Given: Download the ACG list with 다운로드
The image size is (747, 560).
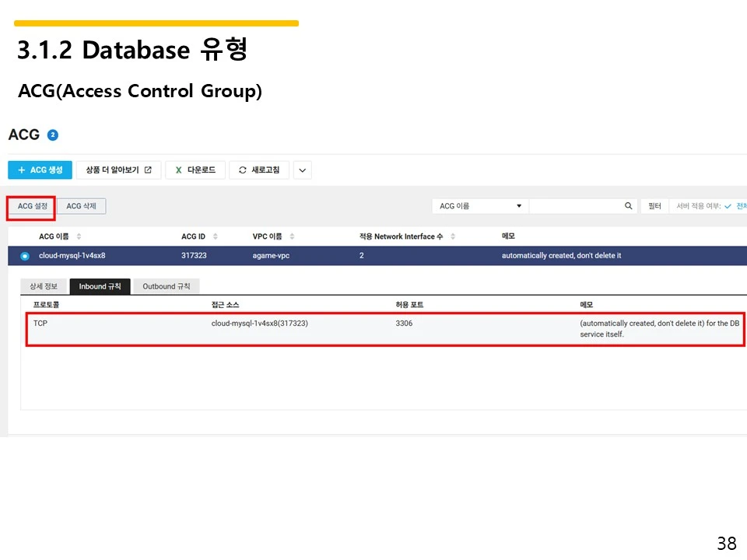Looking at the screenshot, I should (x=195, y=170).
